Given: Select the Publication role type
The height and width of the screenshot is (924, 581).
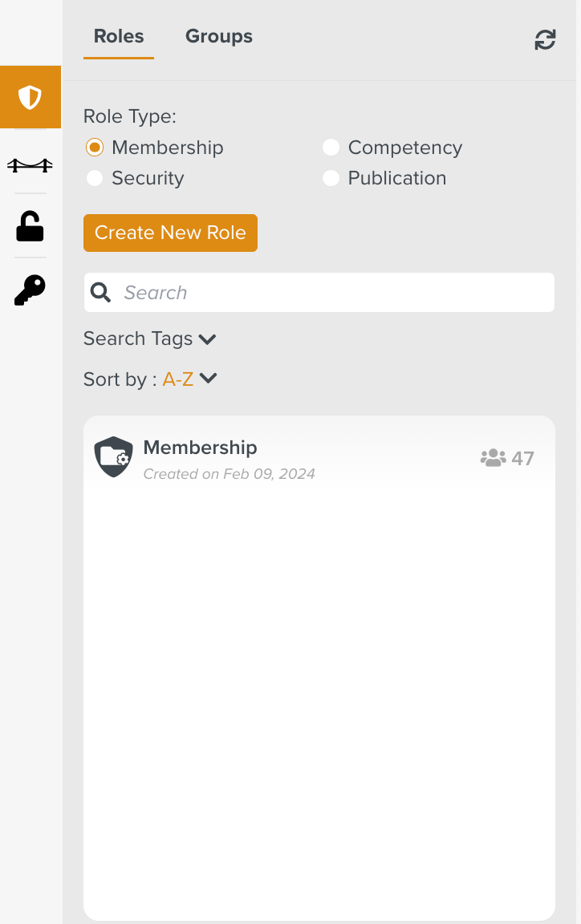Looking at the screenshot, I should pyautogui.click(x=331, y=178).
